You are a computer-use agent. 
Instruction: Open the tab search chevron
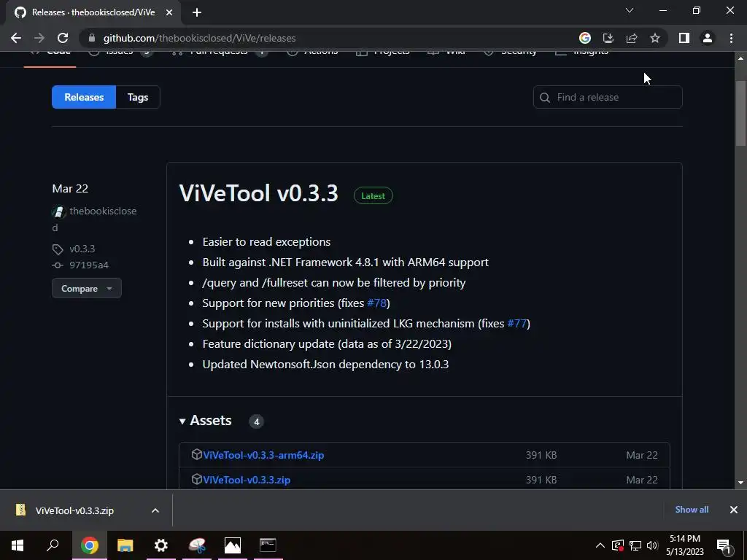point(630,10)
